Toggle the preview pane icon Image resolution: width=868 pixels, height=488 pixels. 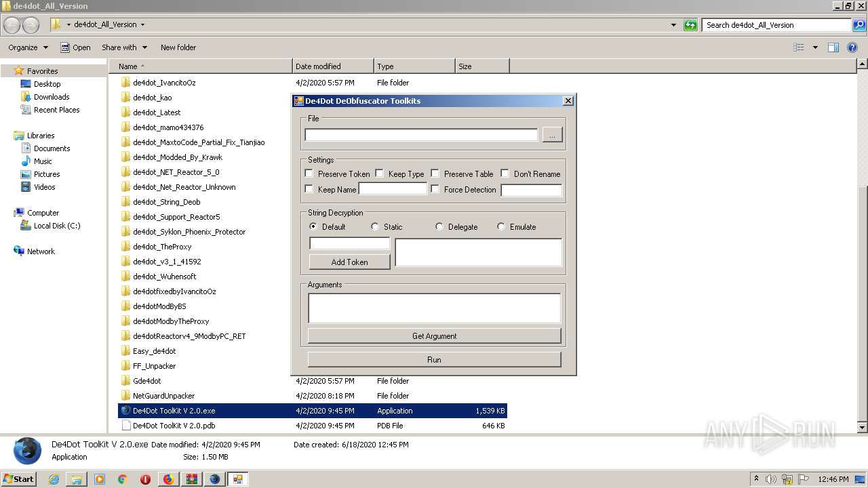coord(833,47)
